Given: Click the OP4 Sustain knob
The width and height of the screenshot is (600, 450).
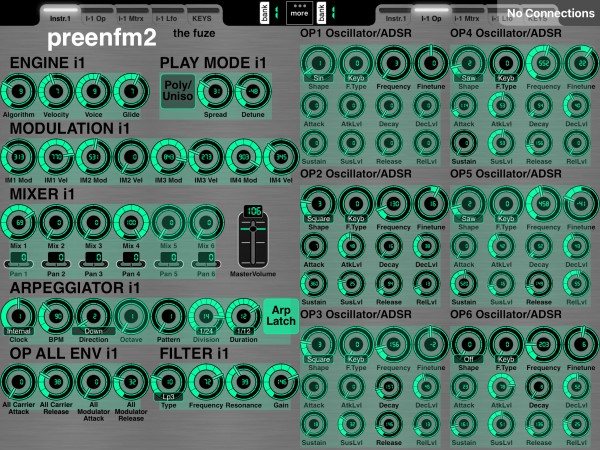Looking at the screenshot, I should tap(464, 143).
